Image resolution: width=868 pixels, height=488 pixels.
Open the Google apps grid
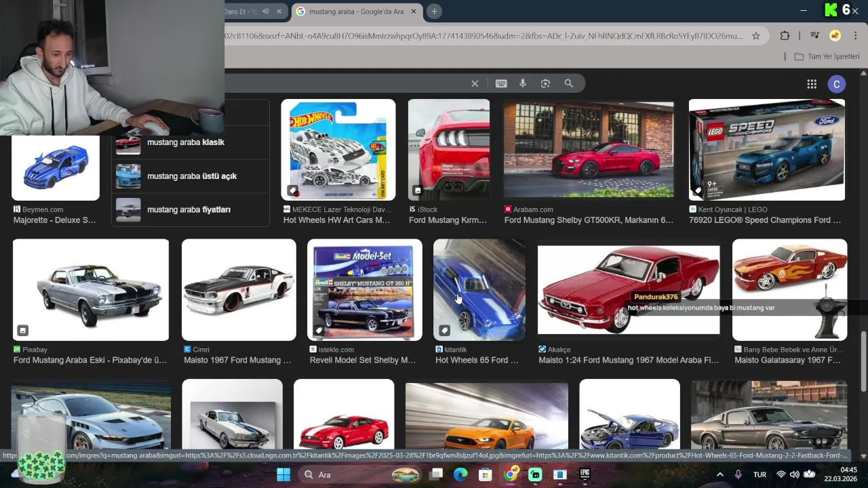pyautogui.click(x=812, y=84)
